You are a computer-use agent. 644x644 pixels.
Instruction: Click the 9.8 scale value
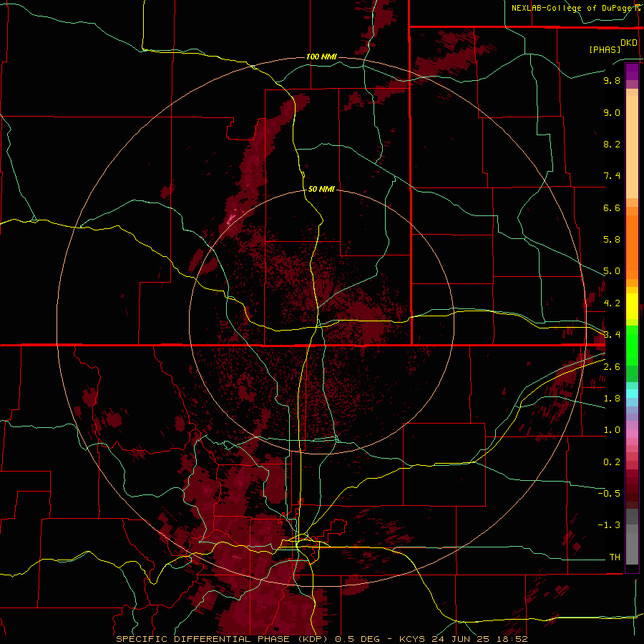[612, 80]
